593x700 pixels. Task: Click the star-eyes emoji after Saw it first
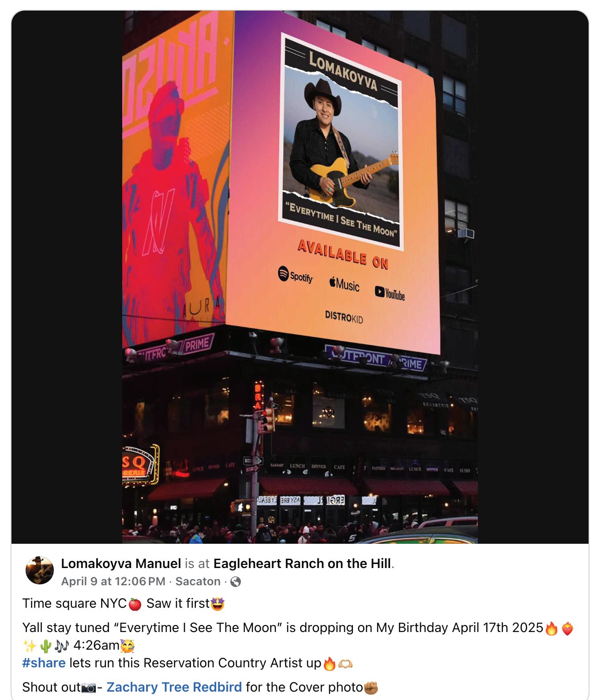pos(218,604)
